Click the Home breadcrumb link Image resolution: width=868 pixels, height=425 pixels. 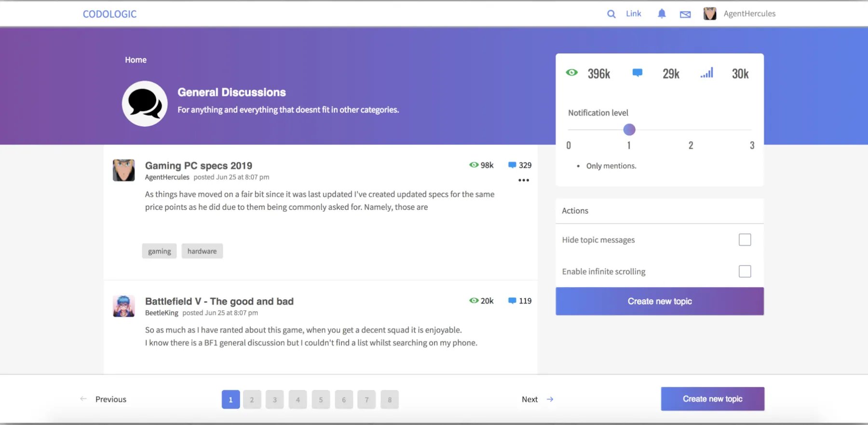pyautogui.click(x=136, y=60)
